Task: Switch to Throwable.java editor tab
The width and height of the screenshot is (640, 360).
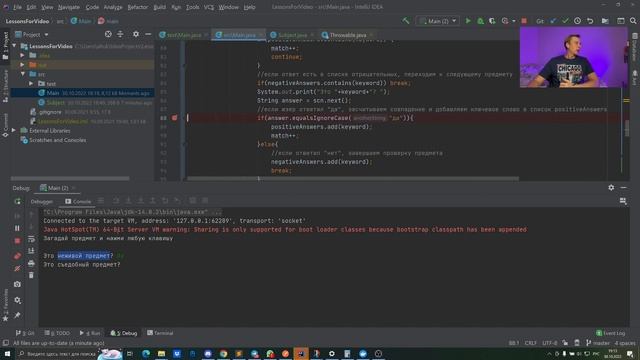Action: 347,35
